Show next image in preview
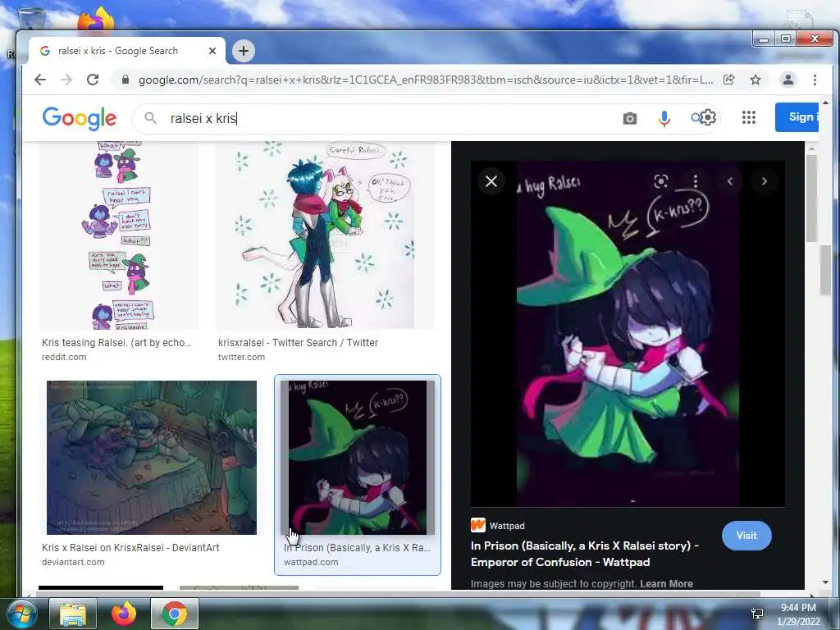The image size is (840, 630). [x=764, y=181]
